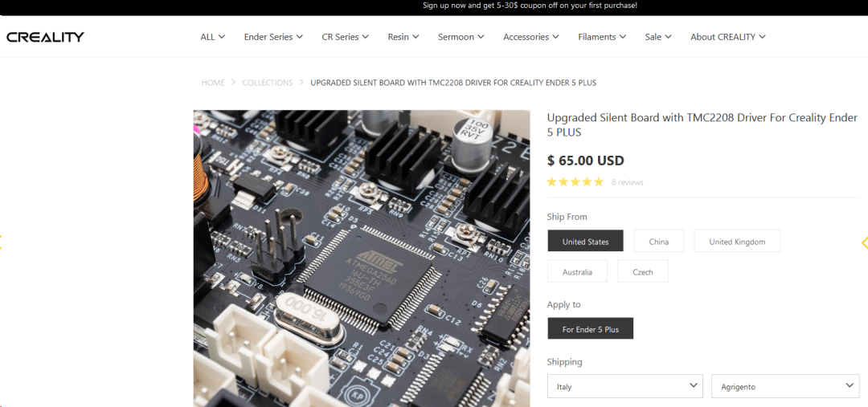Click the breadcrumb arrow after COLLECTIONS
The width and height of the screenshot is (868, 407).
(x=301, y=83)
